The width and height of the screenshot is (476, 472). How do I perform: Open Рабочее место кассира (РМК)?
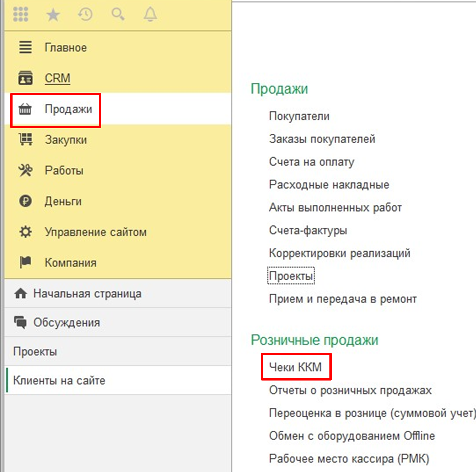click(x=349, y=459)
